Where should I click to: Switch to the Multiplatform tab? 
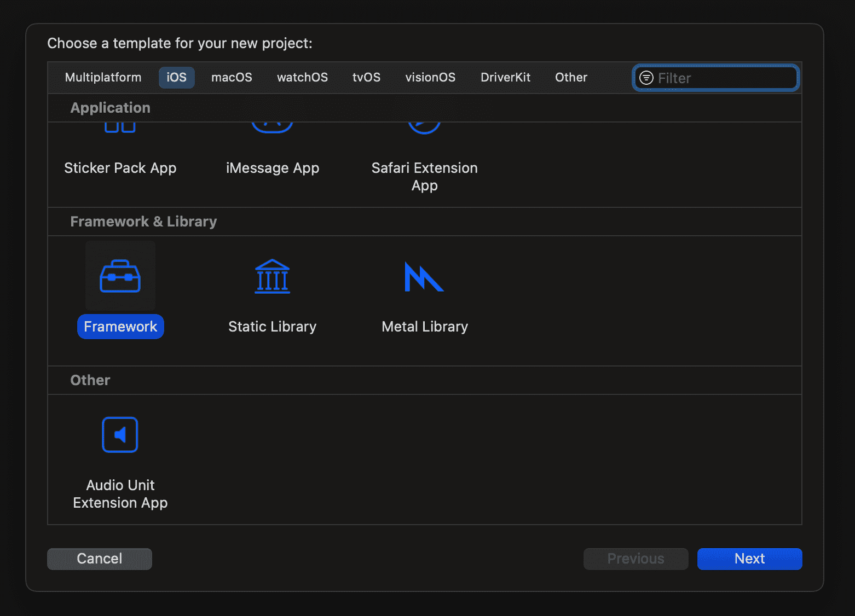coord(103,77)
